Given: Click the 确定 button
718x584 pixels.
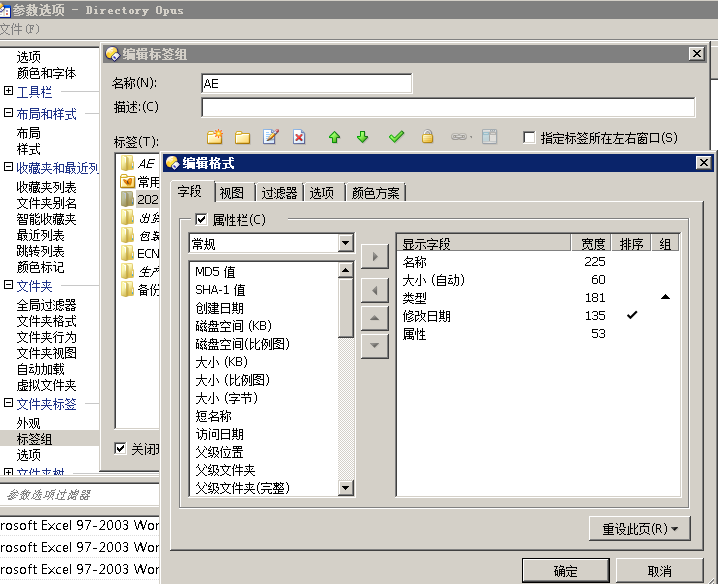Looking at the screenshot, I should (x=565, y=571).
